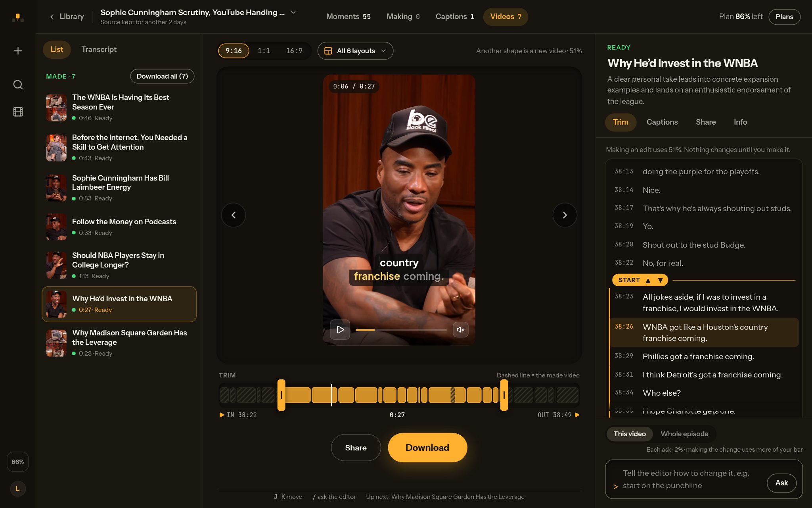Click the app logo in the sidebar
Viewport: 812px width, 508px height.
17,17
